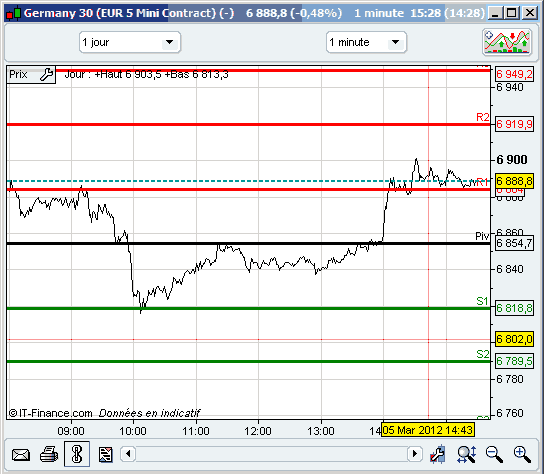
Task: Zoom out with the minus magnifier
Action: click(x=494, y=454)
